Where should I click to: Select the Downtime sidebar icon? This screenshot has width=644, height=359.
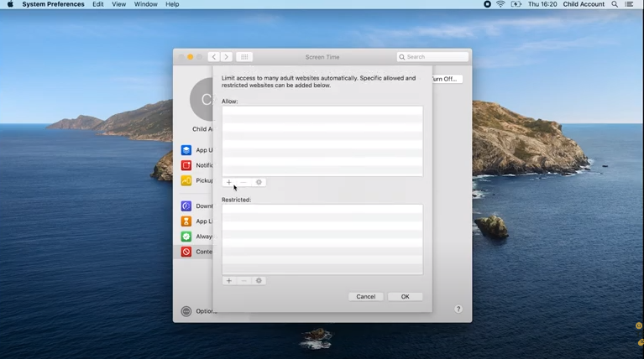pos(186,206)
